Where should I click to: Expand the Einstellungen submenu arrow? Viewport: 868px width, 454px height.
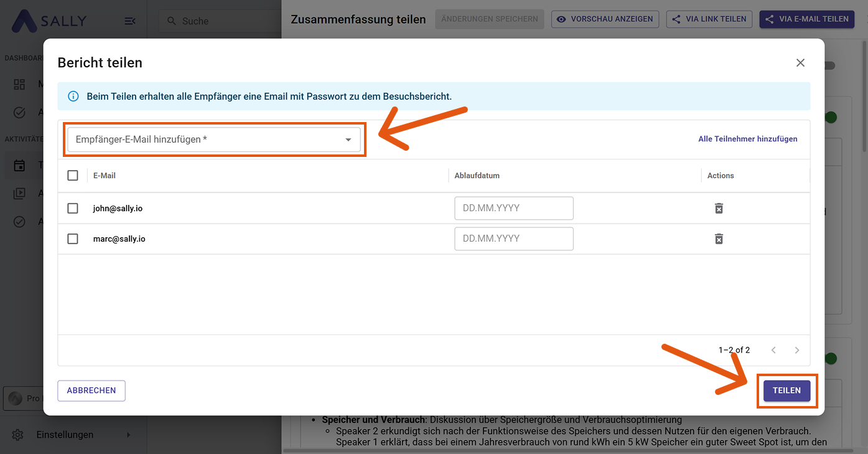click(x=129, y=435)
